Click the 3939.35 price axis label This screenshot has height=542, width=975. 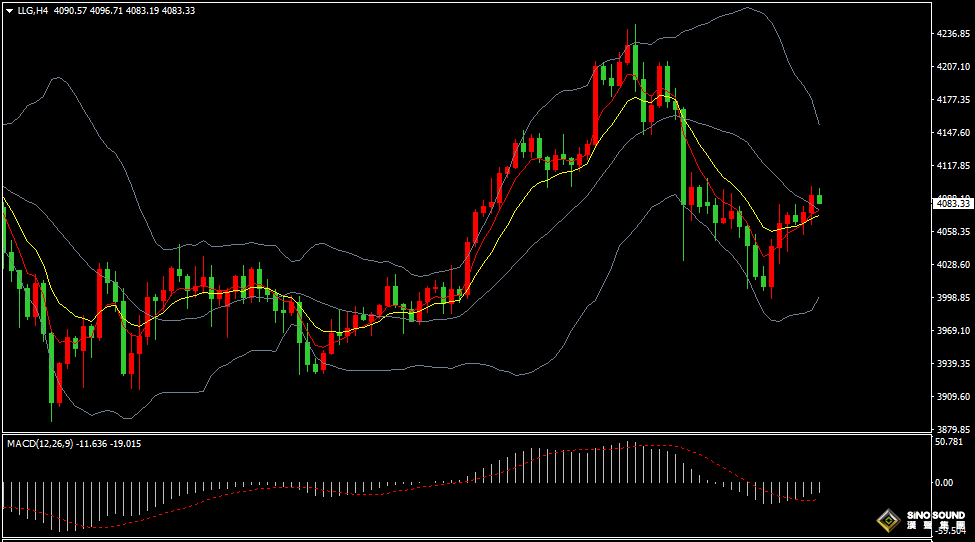click(x=952, y=364)
